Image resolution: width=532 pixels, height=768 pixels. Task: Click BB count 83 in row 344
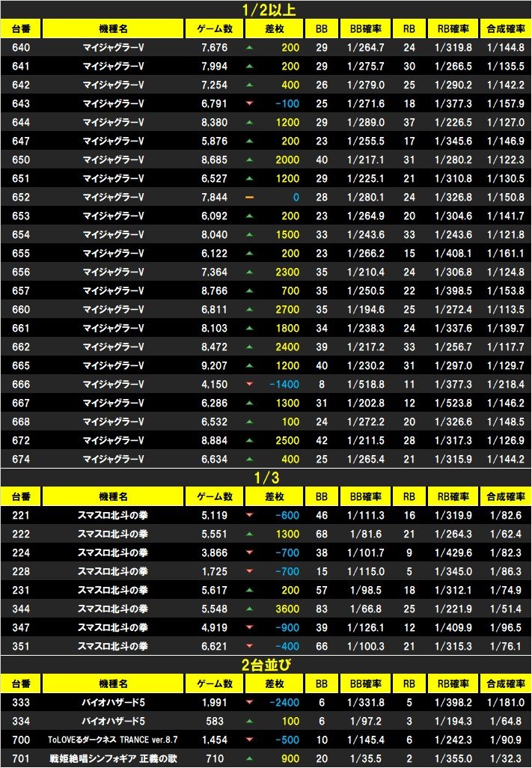pos(322,609)
